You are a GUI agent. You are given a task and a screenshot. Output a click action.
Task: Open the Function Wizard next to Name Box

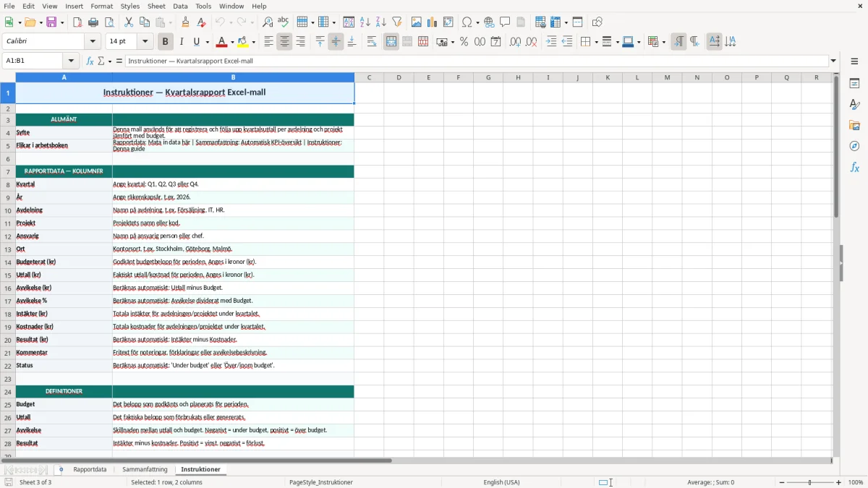coord(90,61)
